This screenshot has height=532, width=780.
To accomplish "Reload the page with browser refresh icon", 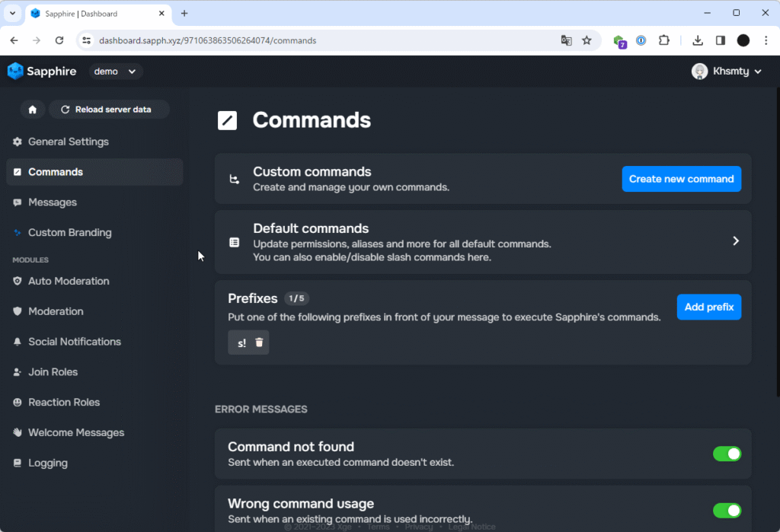I will coord(59,40).
